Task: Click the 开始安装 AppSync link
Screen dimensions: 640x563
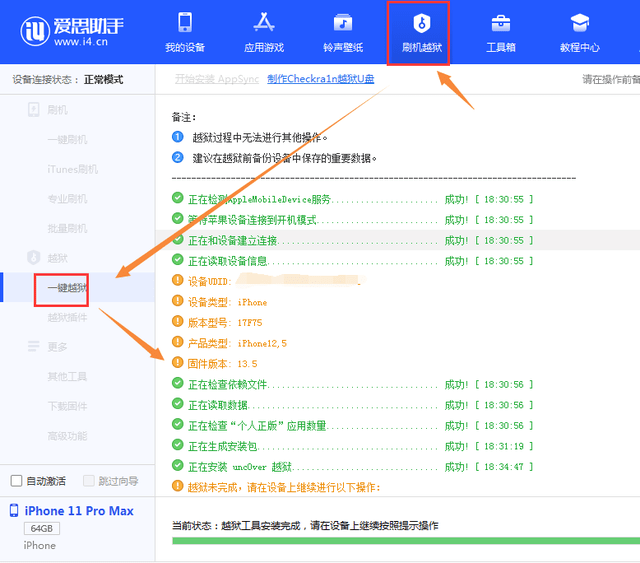Action: [x=217, y=79]
